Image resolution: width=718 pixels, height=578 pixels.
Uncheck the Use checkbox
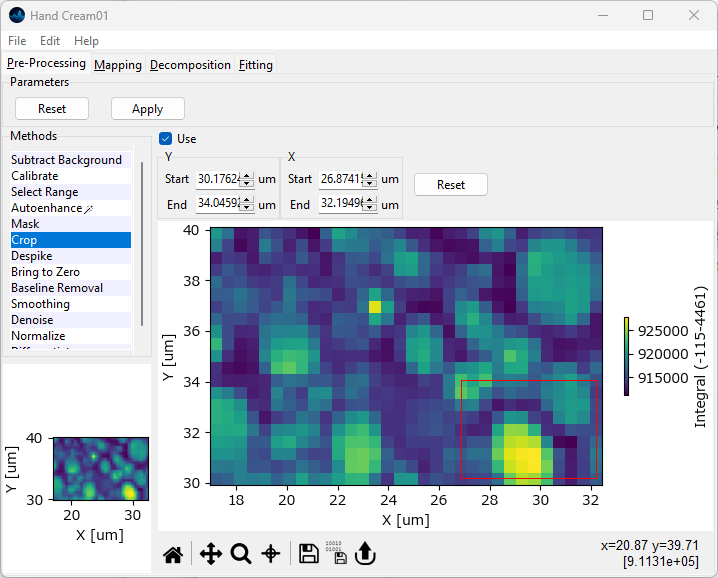(166, 139)
